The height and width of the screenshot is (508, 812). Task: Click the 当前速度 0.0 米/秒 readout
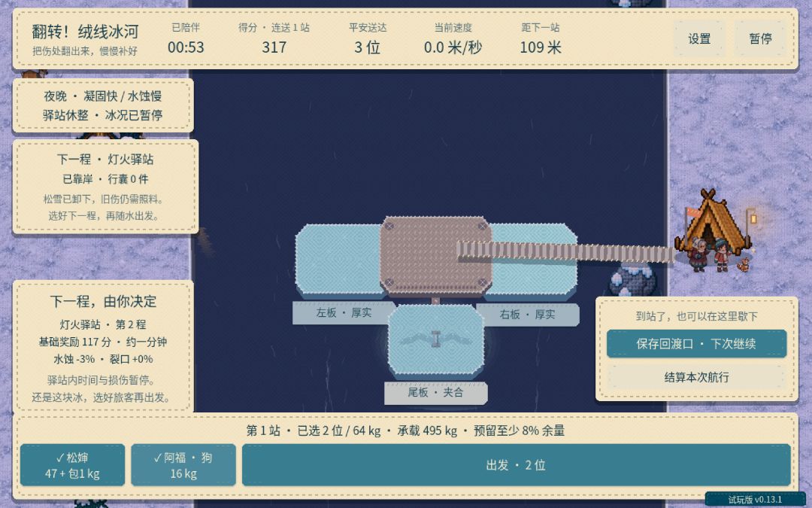click(453, 39)
